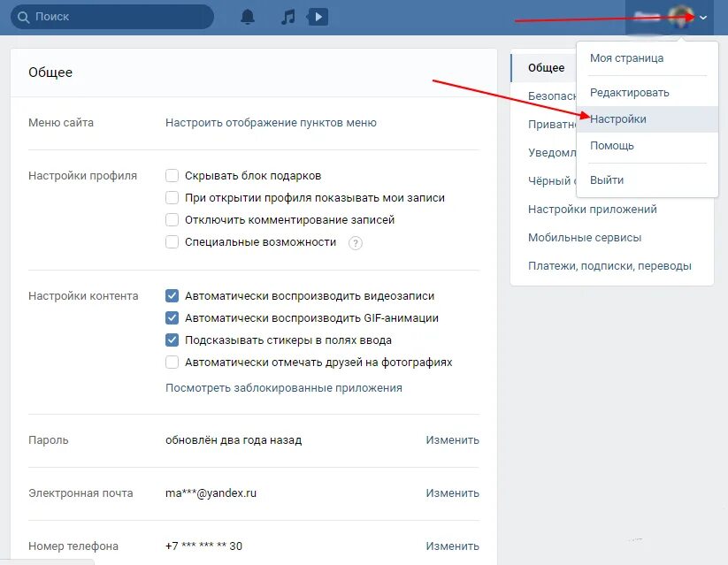Open Настройки приложений section

tap(592, 210)
